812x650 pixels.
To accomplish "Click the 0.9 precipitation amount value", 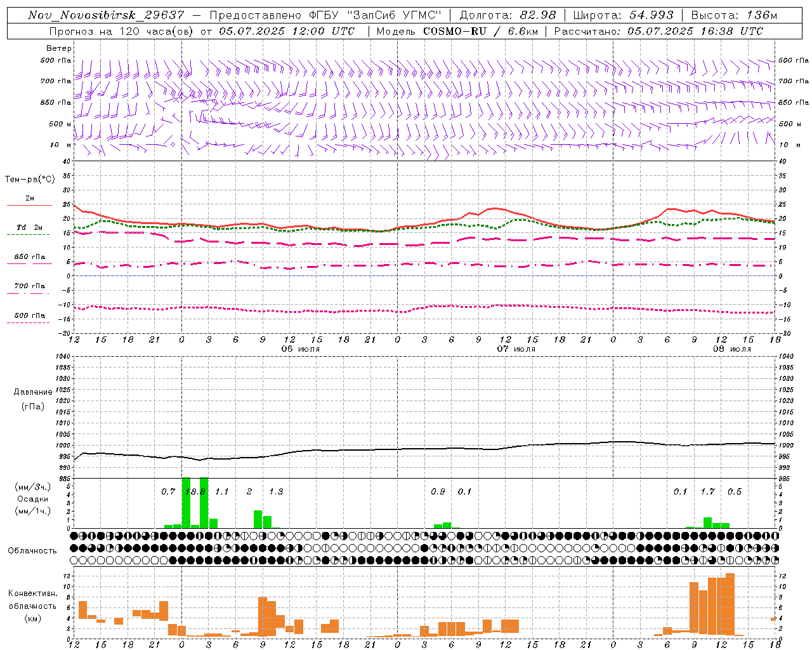I will click(x=438, y=492).
